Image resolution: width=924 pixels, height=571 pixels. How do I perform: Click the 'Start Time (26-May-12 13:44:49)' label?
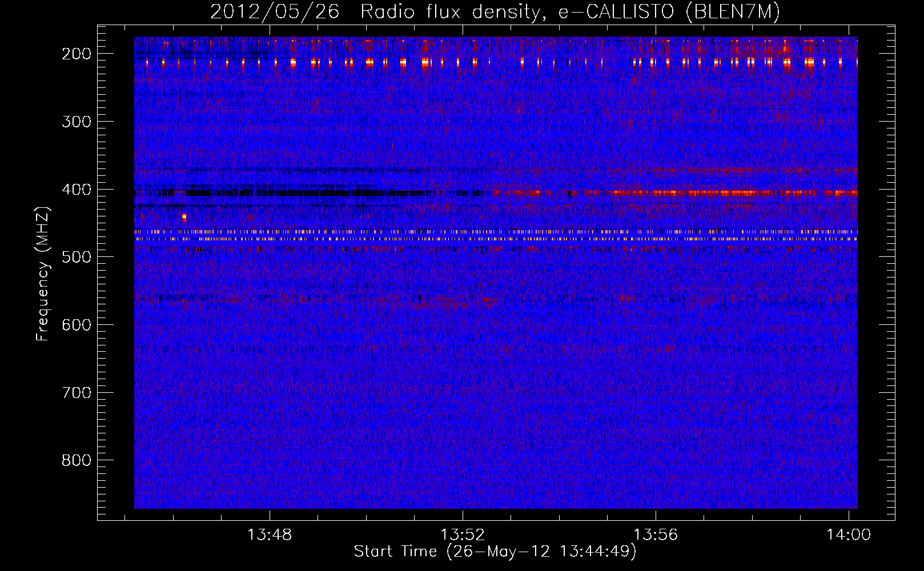[x=495, y=552]
